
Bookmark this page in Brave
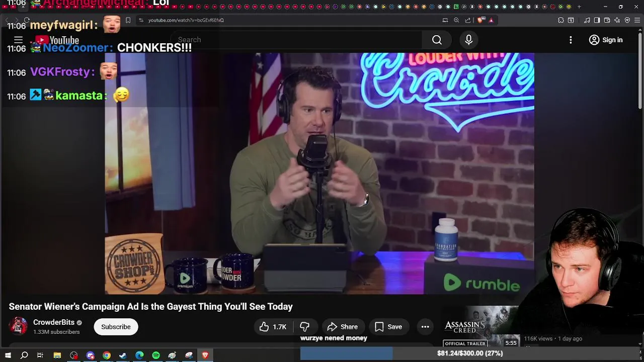pos(128,20)
